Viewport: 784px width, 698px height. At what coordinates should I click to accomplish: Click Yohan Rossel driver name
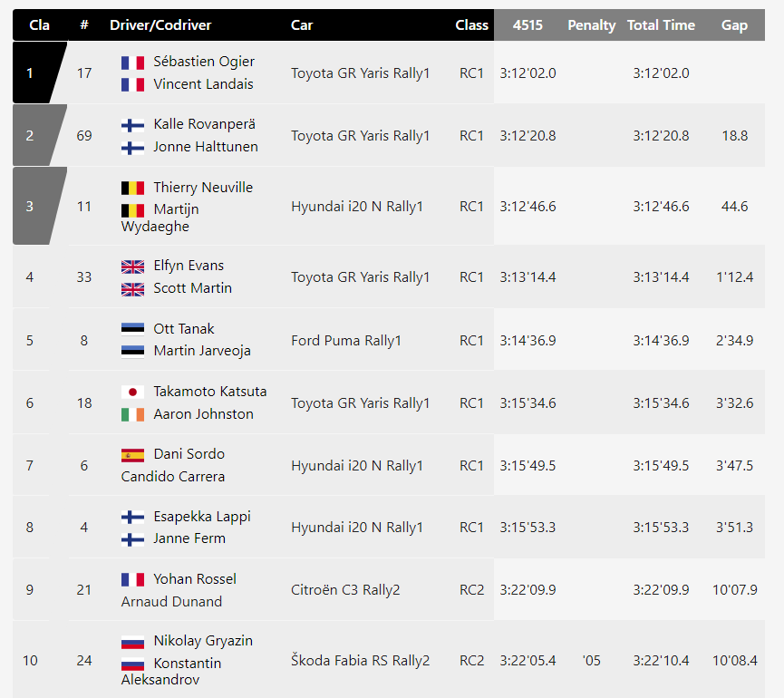[x=195, y=579]
